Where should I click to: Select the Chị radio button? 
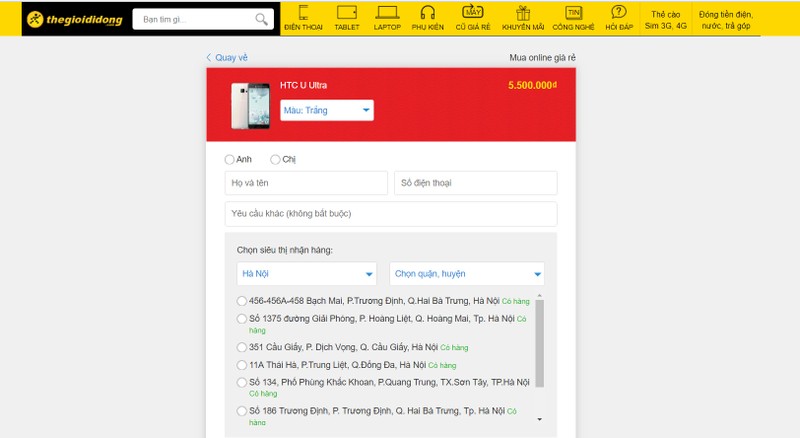click(276, 159)
